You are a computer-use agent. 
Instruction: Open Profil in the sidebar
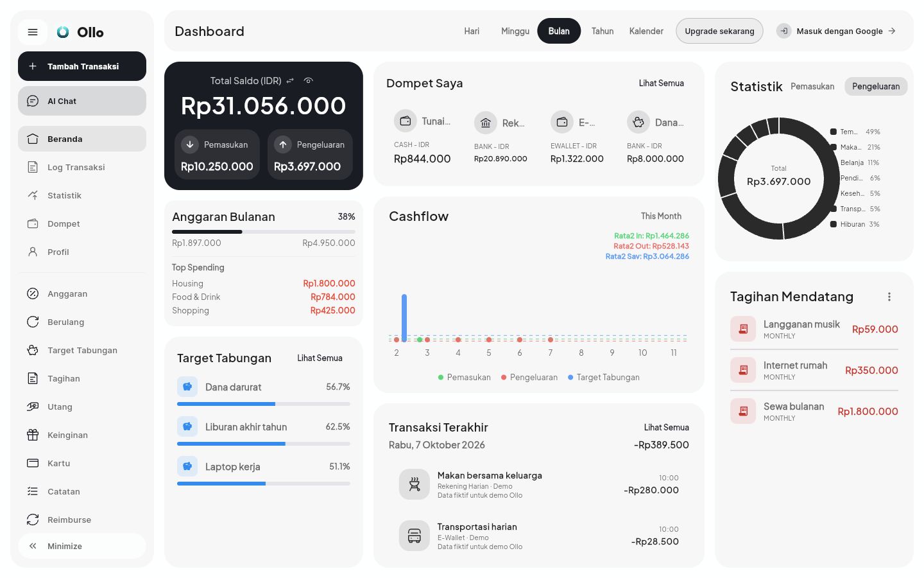[x=82, y=252]
